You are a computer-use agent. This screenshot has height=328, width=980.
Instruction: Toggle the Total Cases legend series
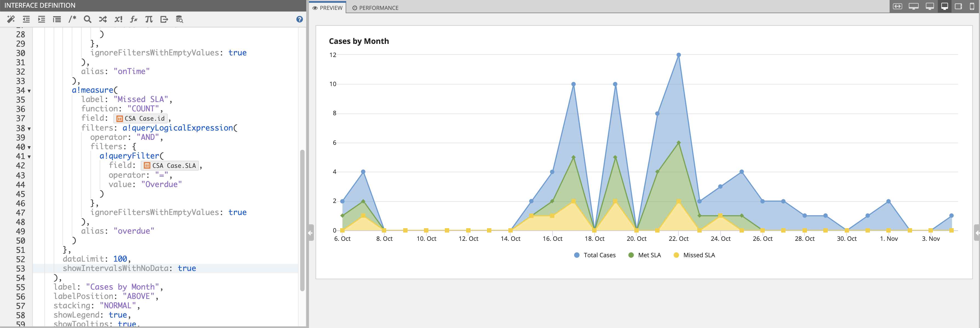pos(595,255)
